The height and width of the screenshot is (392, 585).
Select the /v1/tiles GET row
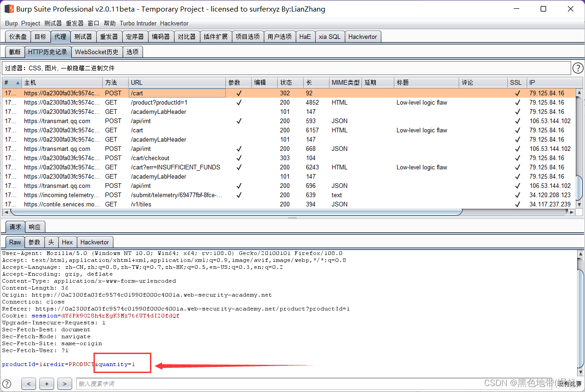click(289, 204)
